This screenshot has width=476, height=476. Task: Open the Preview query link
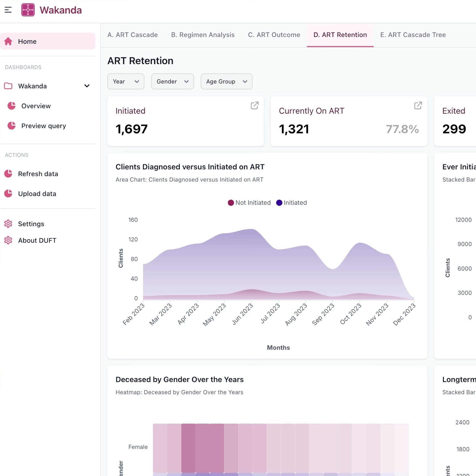(44, 126)
